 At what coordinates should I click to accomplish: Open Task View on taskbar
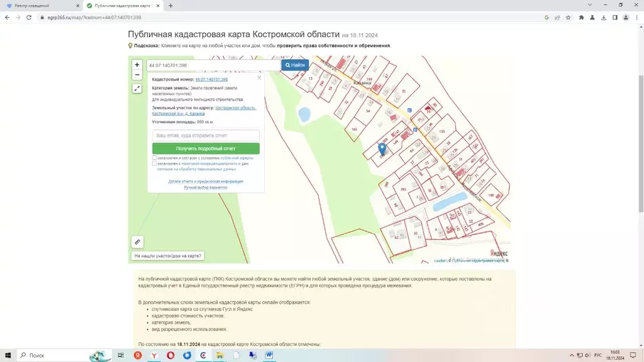tap(120, 355)
